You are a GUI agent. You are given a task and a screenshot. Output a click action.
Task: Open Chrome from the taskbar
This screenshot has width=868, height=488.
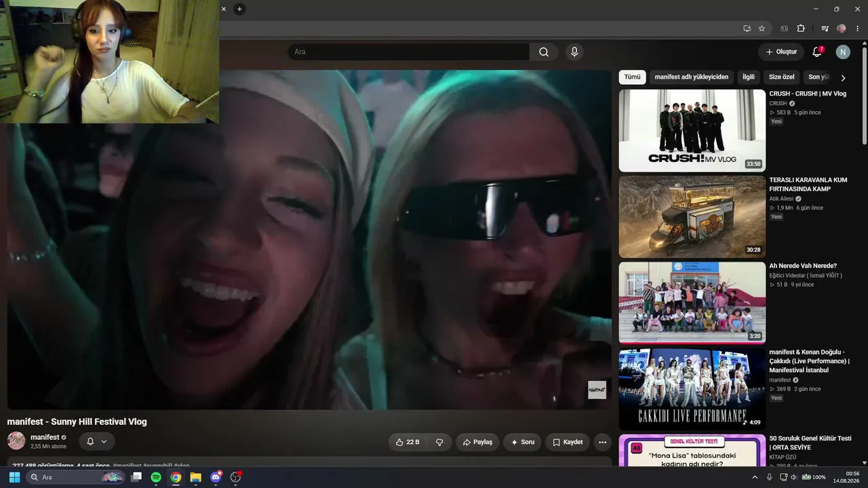[176, 477]
